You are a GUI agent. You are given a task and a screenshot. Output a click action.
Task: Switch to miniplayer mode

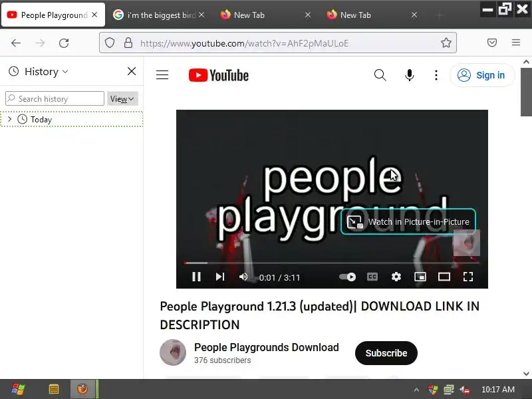click(420, 277)
